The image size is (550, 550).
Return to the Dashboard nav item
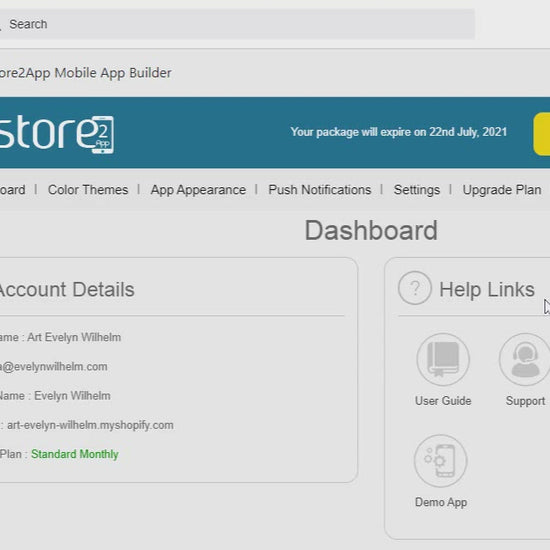click(13, 190)
